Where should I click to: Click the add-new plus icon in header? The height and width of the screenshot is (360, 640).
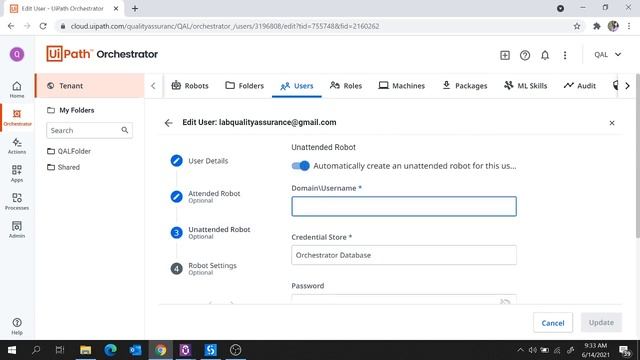[x=504, y=55]
